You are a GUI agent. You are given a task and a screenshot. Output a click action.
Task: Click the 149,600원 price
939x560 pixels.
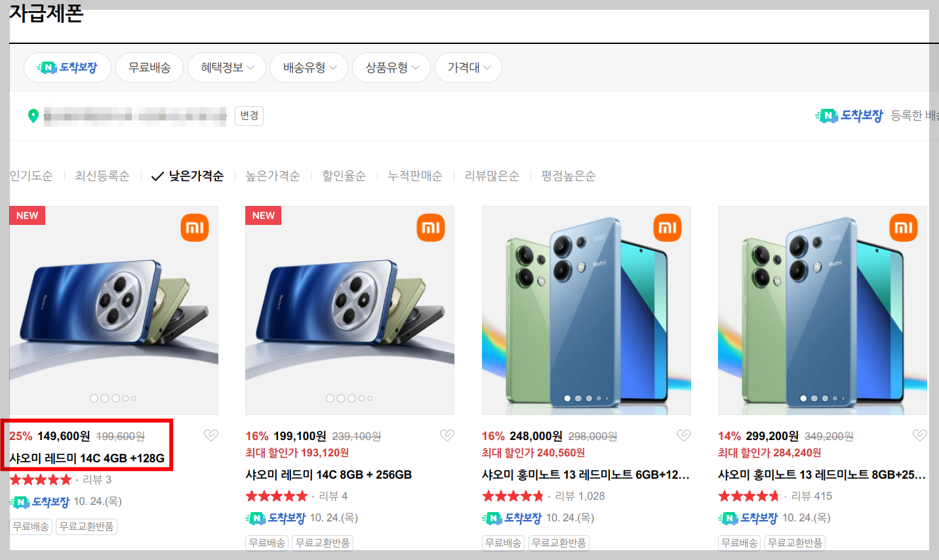point(64,436)
